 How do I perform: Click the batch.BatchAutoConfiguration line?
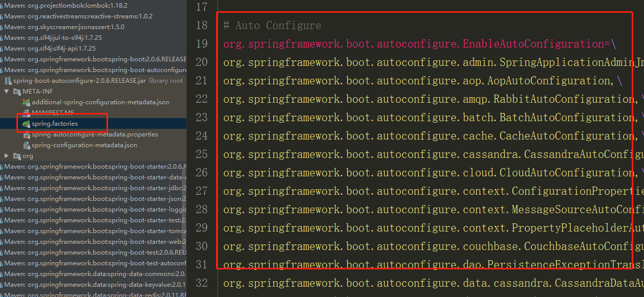pos(434,118)
